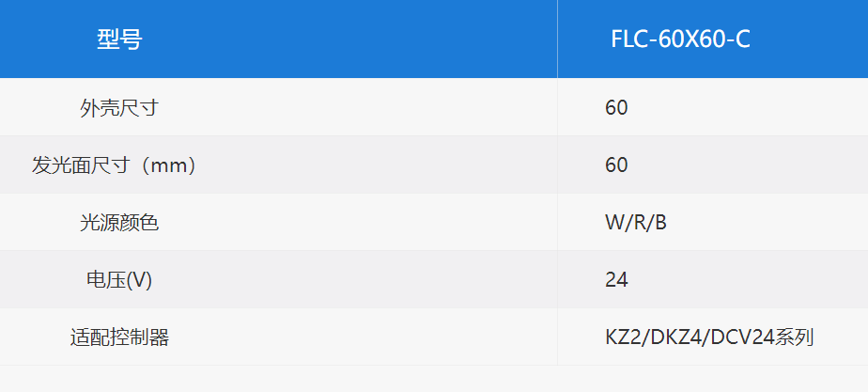Click the 适配控制器 row label
This screenshot has width=868, height=392.
[x=119, y=337]
